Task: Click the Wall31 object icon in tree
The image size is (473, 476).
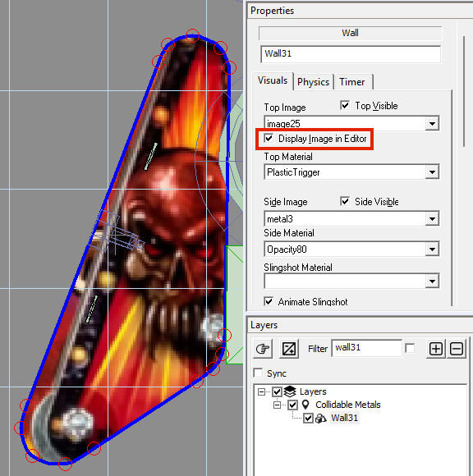Action: [x=321, y=418]
